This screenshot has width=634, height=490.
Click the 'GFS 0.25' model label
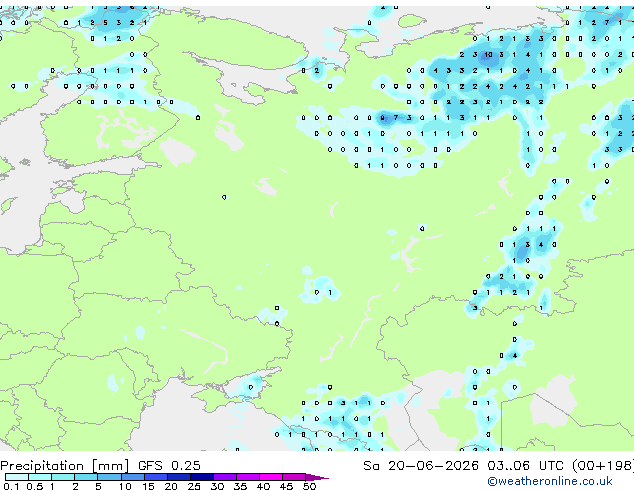click(x=169, y=466)
